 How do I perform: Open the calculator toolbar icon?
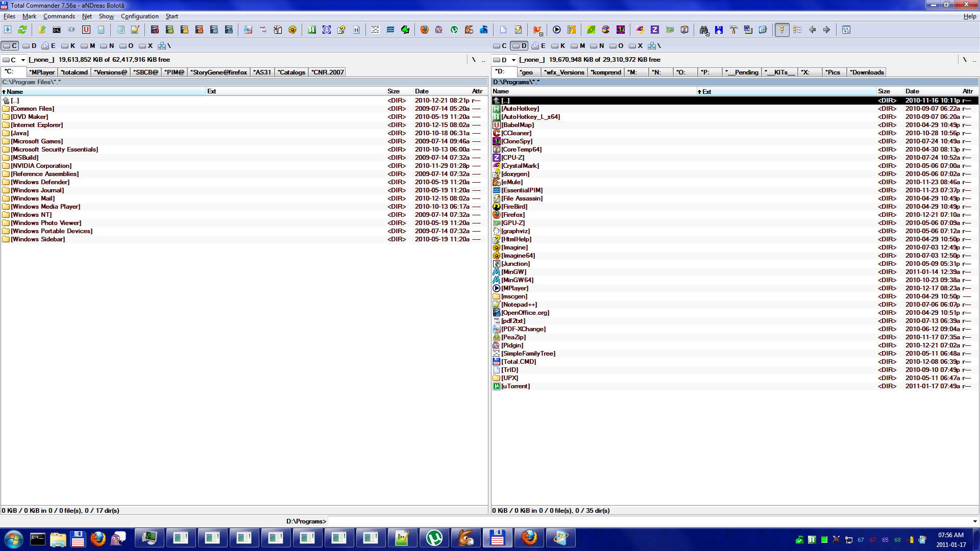tap(101, 30)
